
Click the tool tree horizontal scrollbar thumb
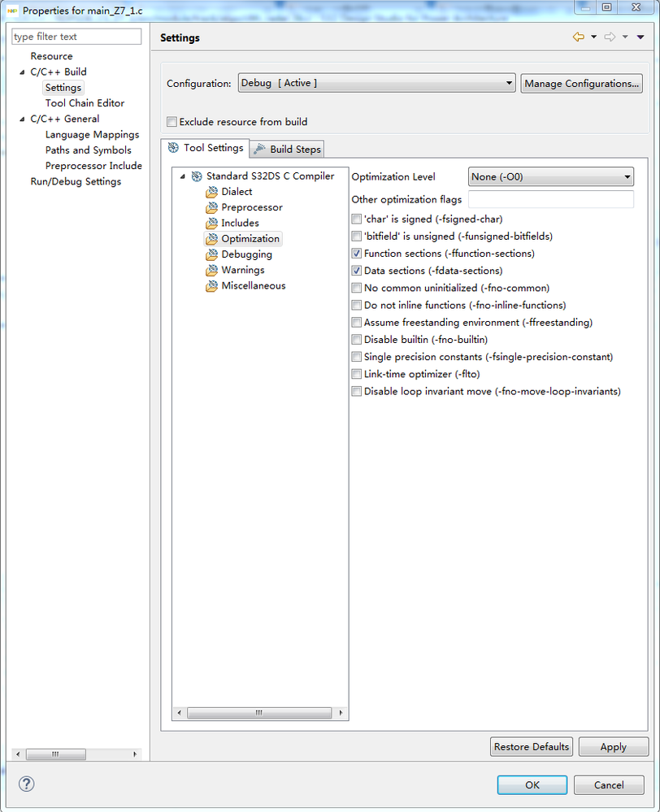[259, 713]
